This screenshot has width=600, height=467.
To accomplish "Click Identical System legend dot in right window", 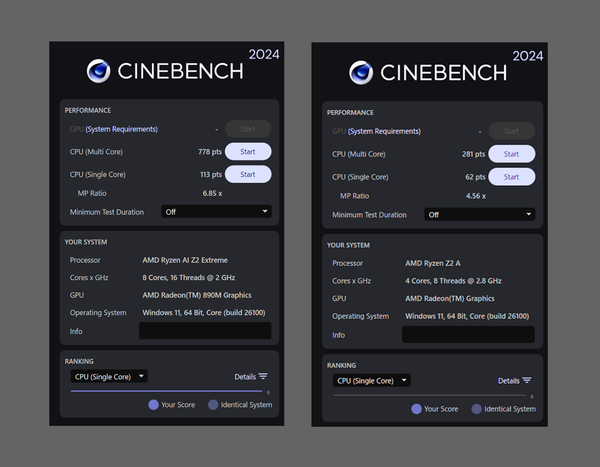I will (476, 409).
